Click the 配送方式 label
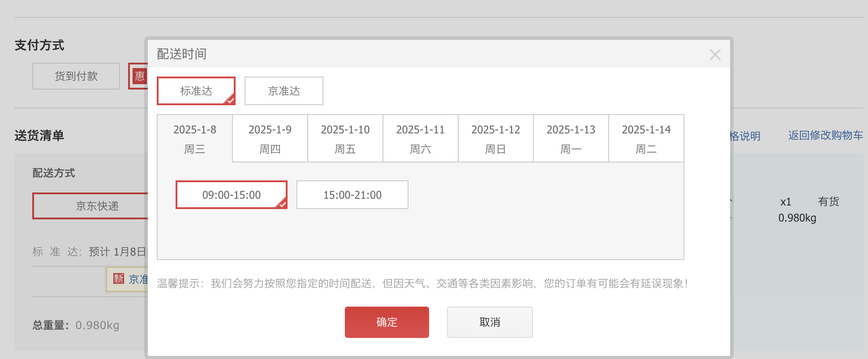The height and width of the screenshot is (359, 868). point(54,173)
